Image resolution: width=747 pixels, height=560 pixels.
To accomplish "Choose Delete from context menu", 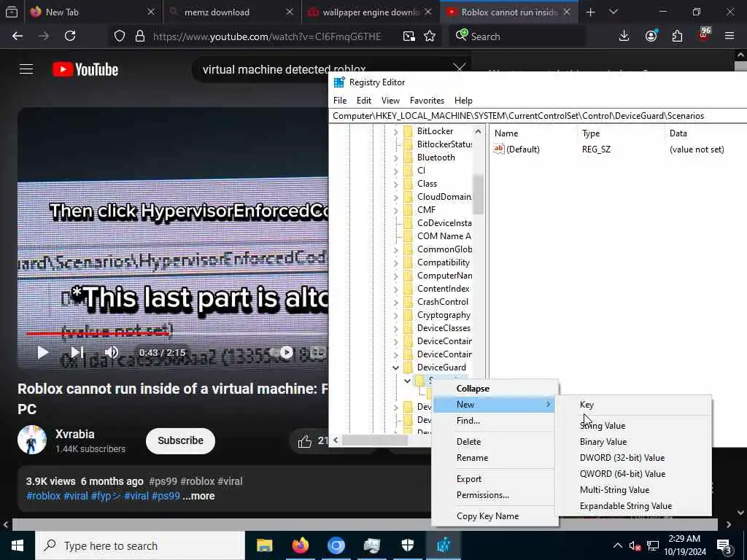I will [495, 441].
